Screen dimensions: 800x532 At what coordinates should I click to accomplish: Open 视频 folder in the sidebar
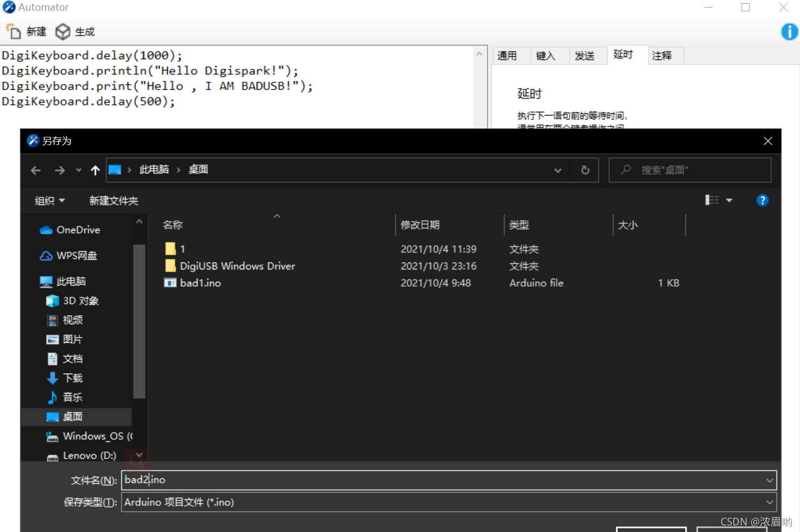pos(64,320)
